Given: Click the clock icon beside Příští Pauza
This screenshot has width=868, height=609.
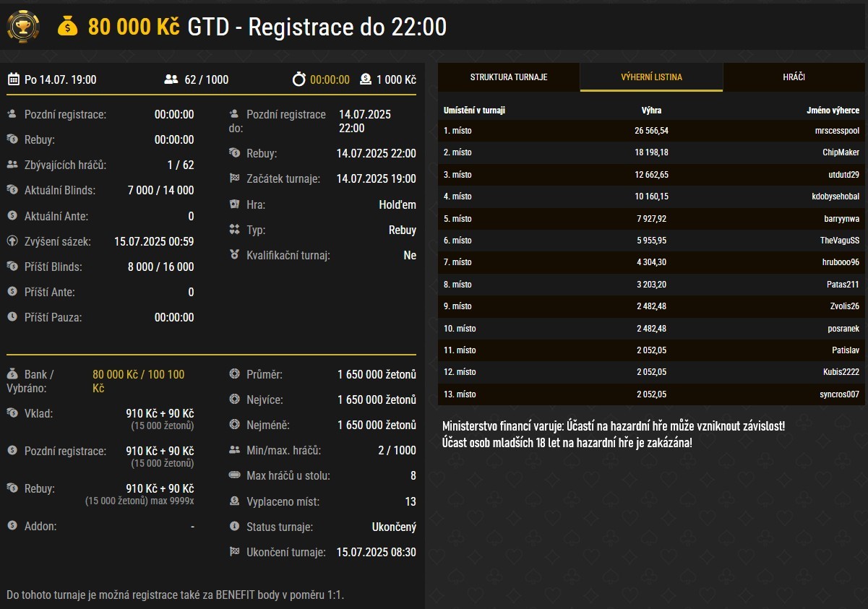Looking at the screenshot, I should pos(12,317).
